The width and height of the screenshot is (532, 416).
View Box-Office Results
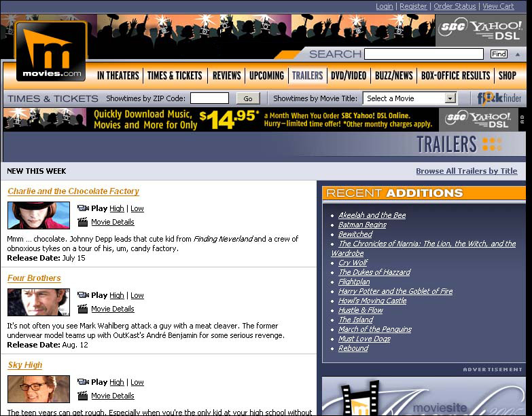point(456,75)
